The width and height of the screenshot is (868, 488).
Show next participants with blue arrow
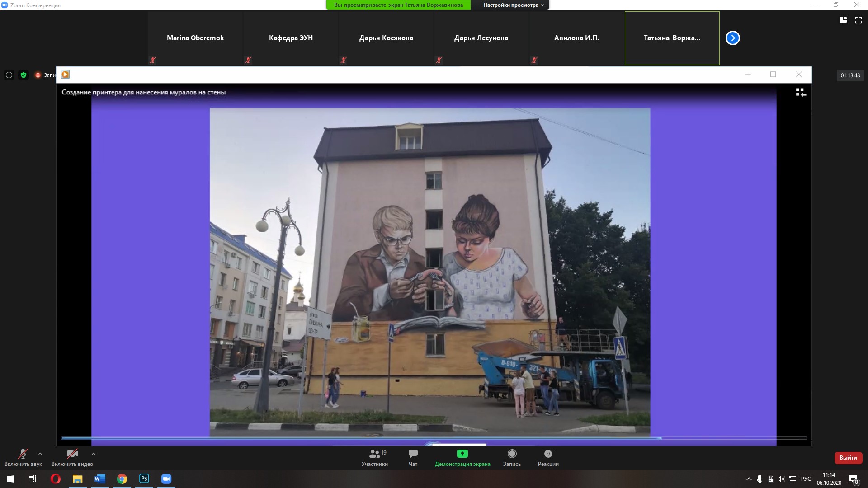point(733,38)
